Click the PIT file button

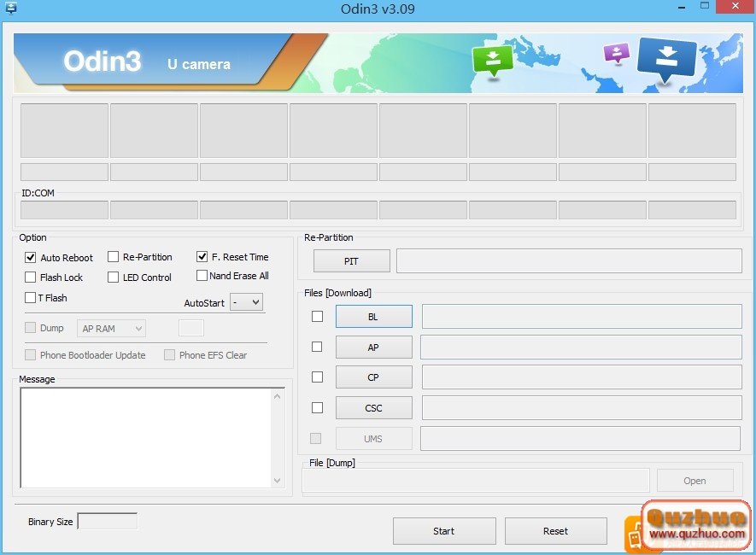point(351,261)
